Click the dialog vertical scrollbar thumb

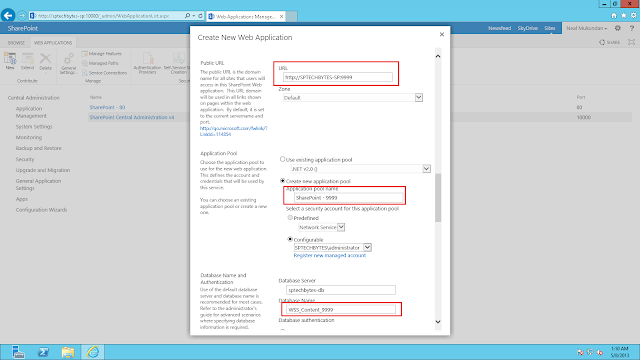point(438,198)
